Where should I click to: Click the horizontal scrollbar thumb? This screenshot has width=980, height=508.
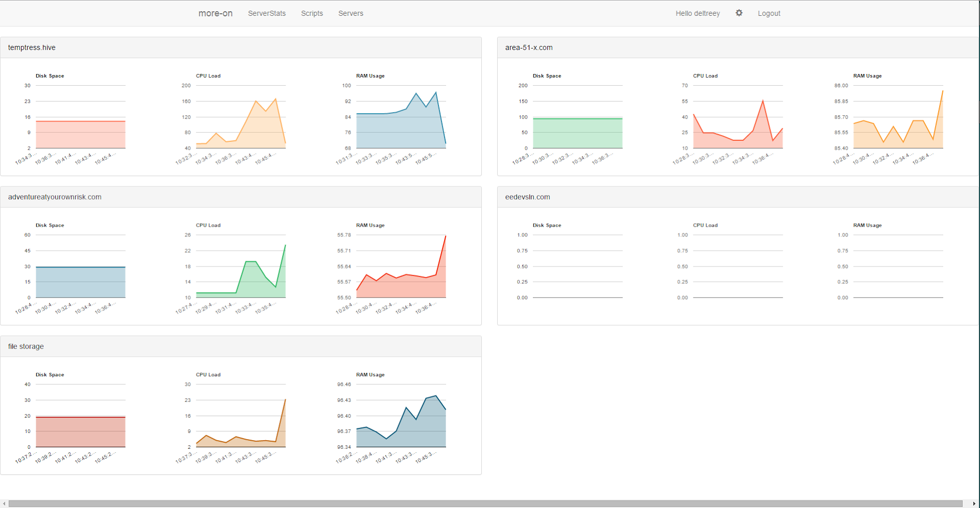click(485, 504)
